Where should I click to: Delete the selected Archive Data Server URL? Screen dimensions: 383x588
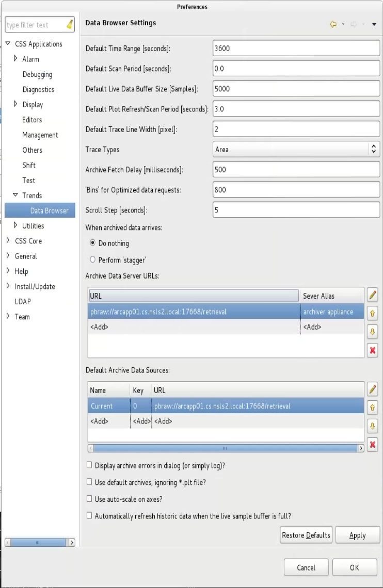pos(372,350)
